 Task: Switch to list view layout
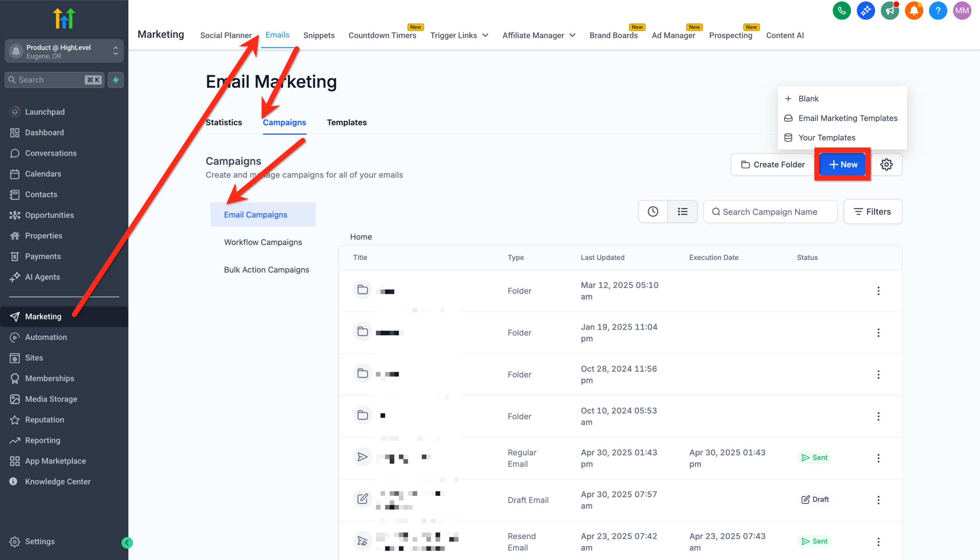tap(682, 211)
